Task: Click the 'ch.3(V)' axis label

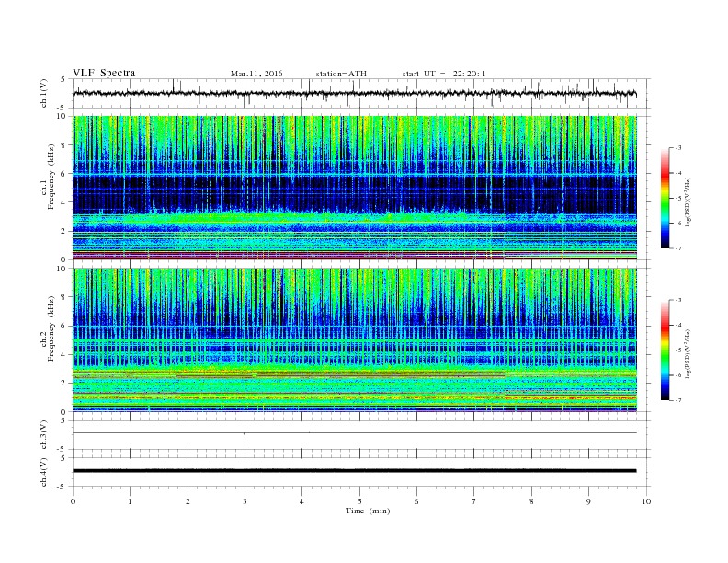Action: (x=44, y=435)
